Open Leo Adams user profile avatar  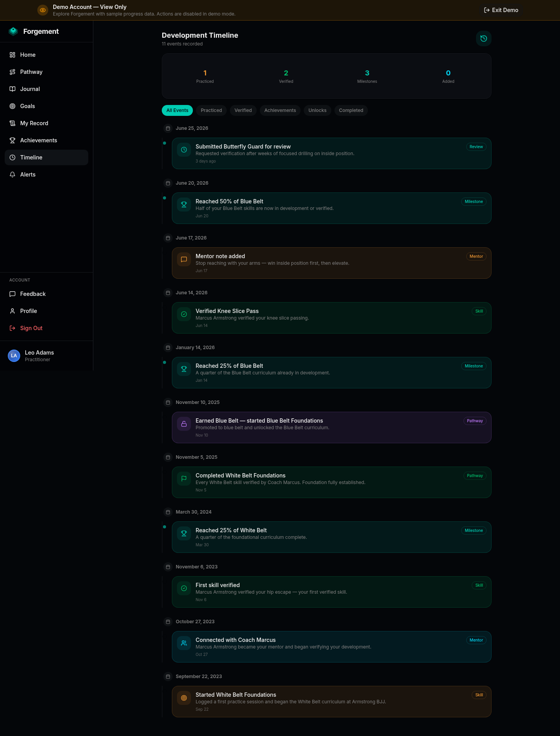click(x=14, y=356)
